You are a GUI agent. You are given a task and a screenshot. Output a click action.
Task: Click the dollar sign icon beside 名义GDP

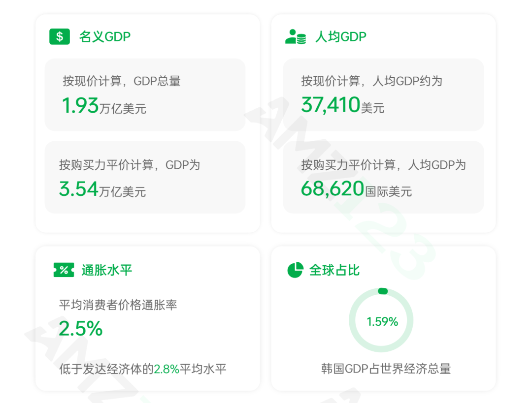click(x=60, y=36)
